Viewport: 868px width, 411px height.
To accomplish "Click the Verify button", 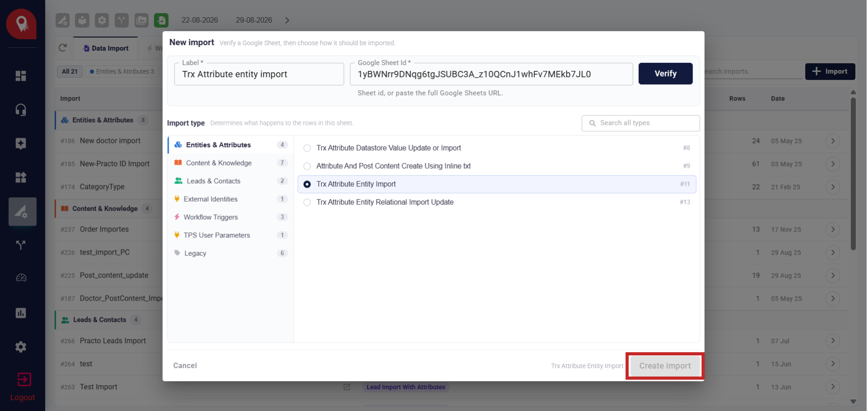I will coord(665,74).
